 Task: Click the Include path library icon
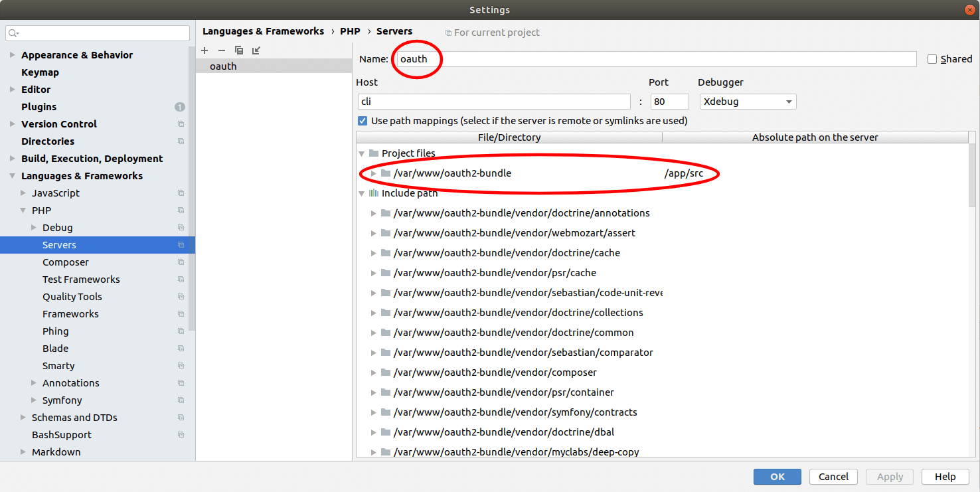[x=373, y=193]
